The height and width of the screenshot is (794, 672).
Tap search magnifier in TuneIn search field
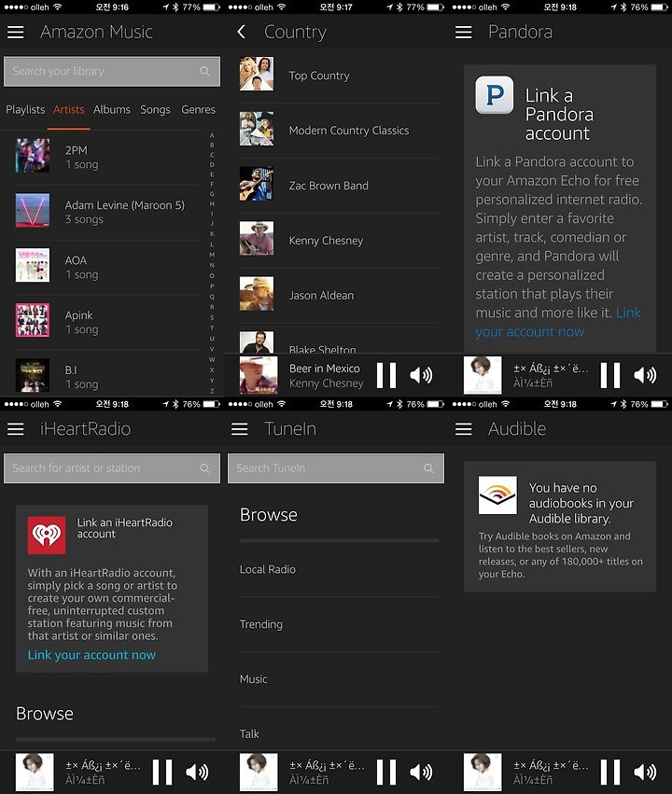pos(428,467)
